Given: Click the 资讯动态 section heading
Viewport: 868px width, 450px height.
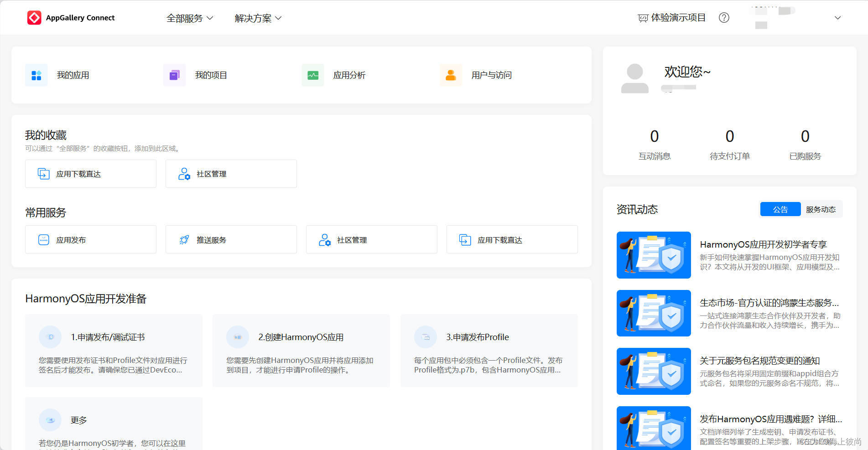Looking at the screenshot, I should [x=637, y=209].
